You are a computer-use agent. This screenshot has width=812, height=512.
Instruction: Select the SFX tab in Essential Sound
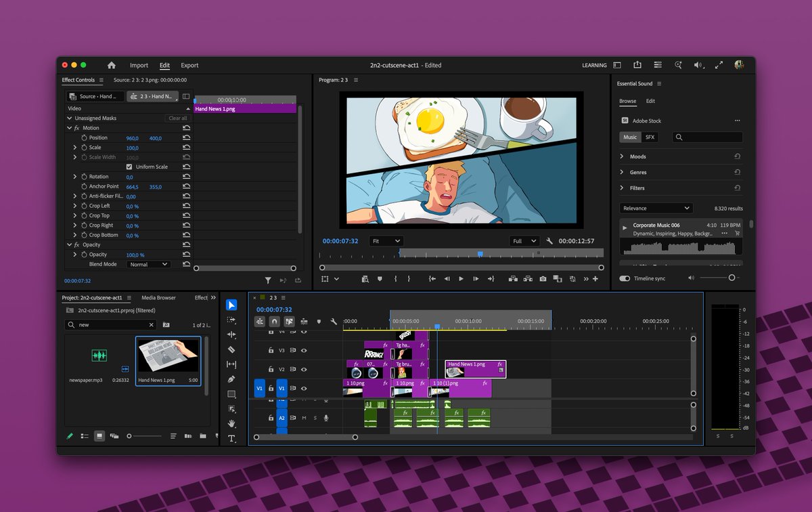coord(650,137)
